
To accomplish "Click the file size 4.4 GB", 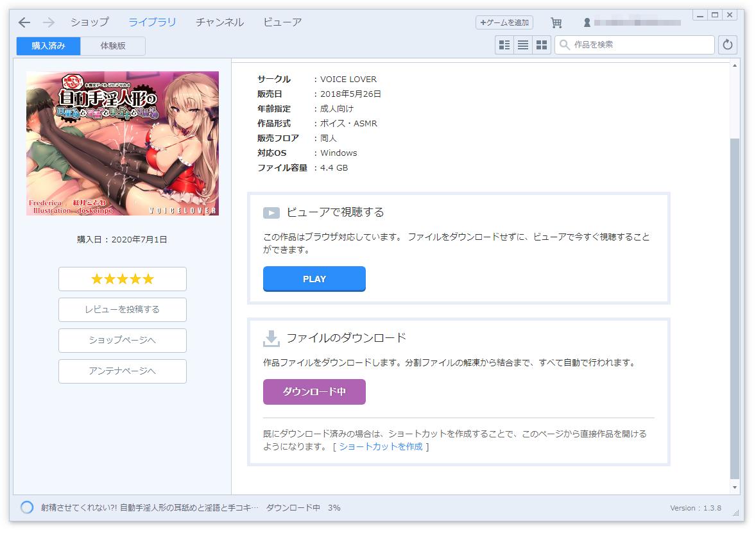I will [x=334, y=167].
